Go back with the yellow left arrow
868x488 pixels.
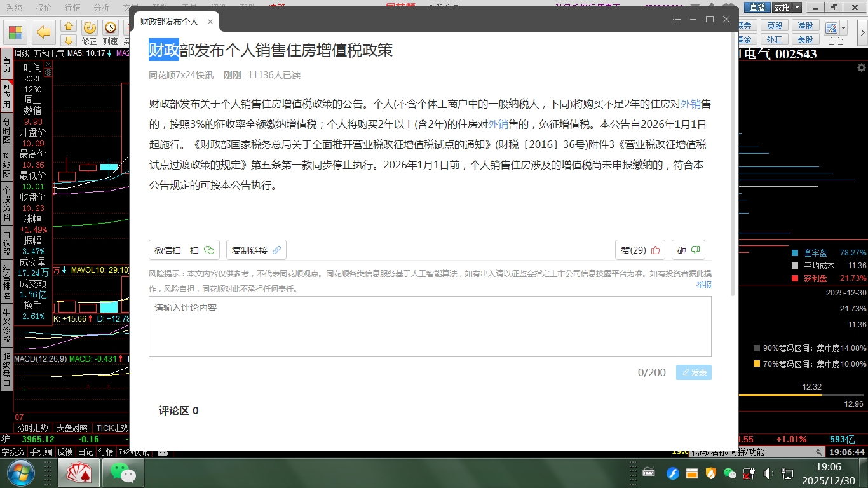pyautogui.click(x=43, y=32)
